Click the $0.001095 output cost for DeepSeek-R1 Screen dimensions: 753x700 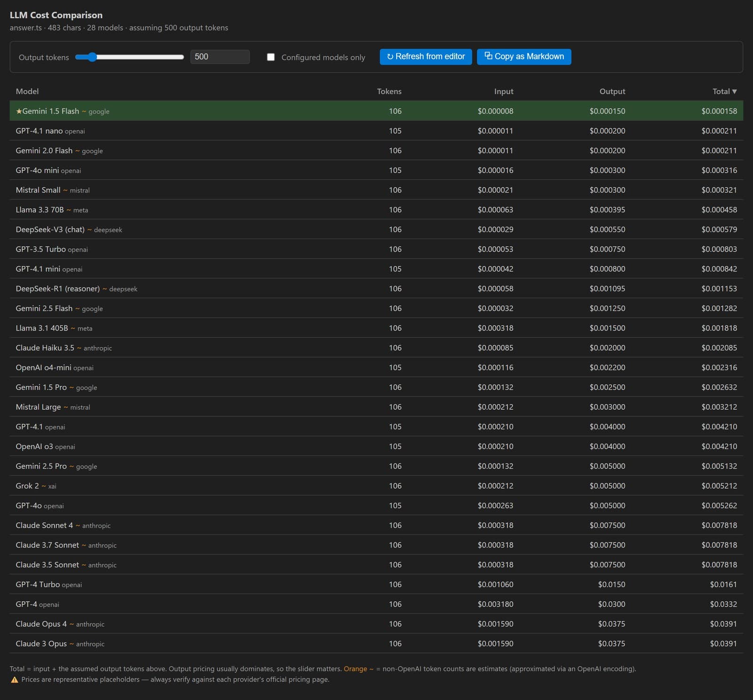[607, 289]
